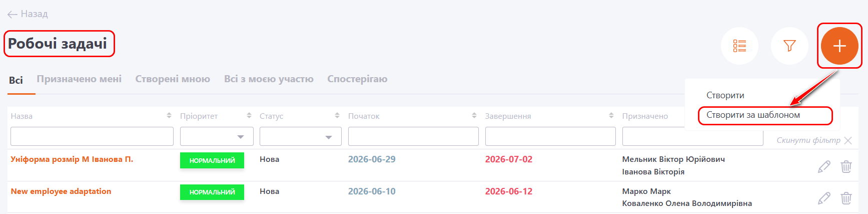Open the Уніформа розмір М Іванова П. link
Viewport: 868px width, 214px height.
pos(72,159)
